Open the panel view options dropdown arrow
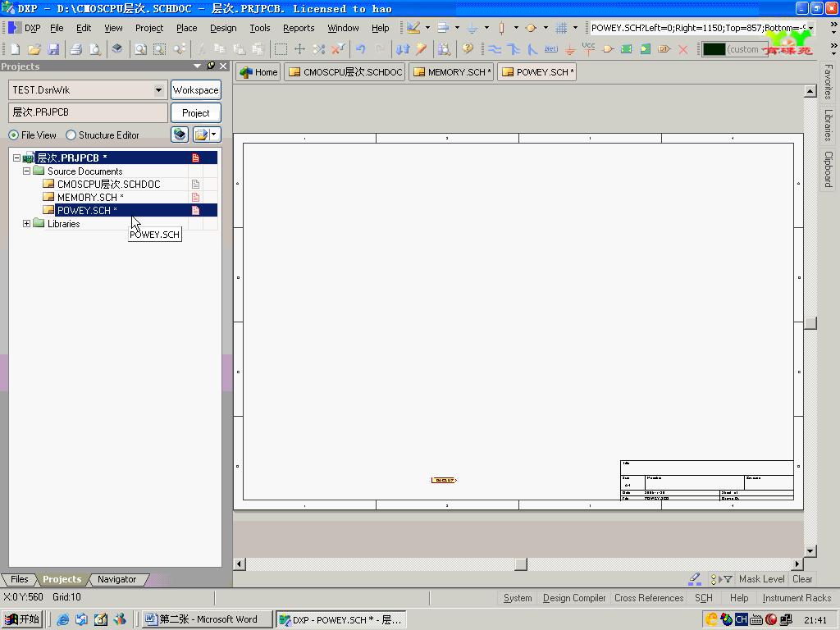Image resolution: width=840 pixels, height=630 pixels. (x=214, y=135)
